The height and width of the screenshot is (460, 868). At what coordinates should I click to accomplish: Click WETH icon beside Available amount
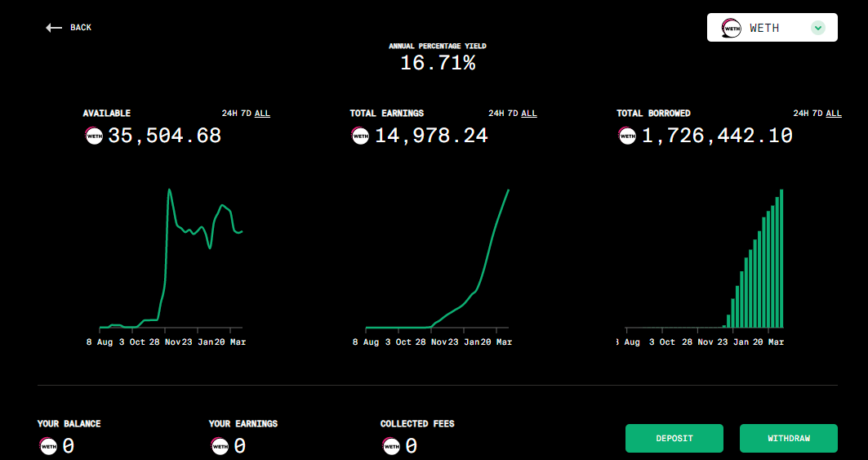click(x=94, y=136)
